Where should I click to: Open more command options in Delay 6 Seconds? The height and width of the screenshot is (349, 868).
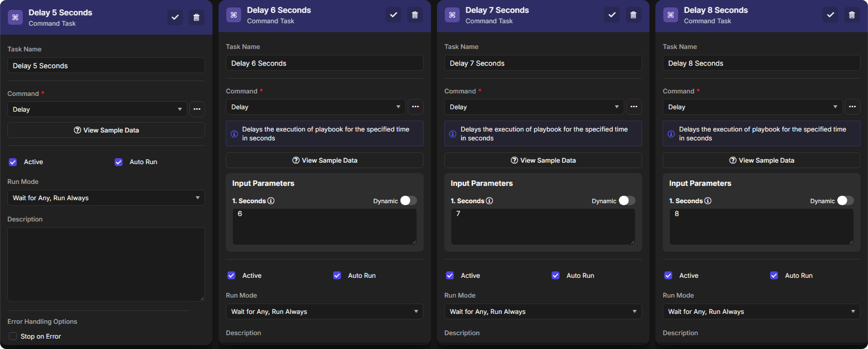tap(416, 107)
